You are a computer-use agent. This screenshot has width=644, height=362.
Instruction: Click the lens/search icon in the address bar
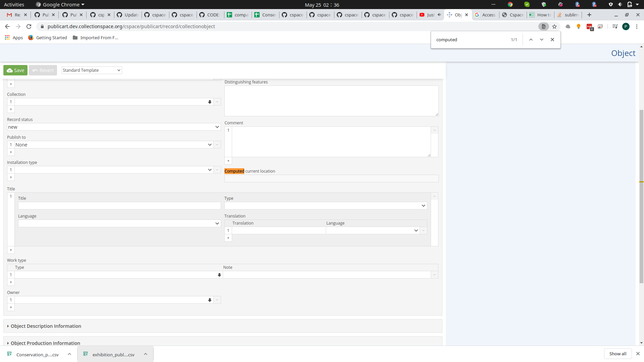544,26
